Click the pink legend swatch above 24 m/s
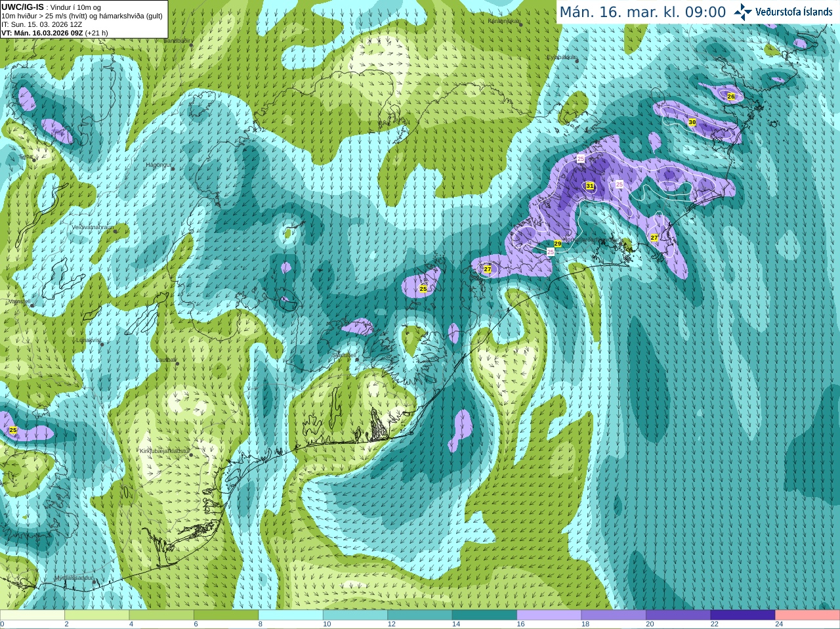840x629 pixels. click(808, 615)
